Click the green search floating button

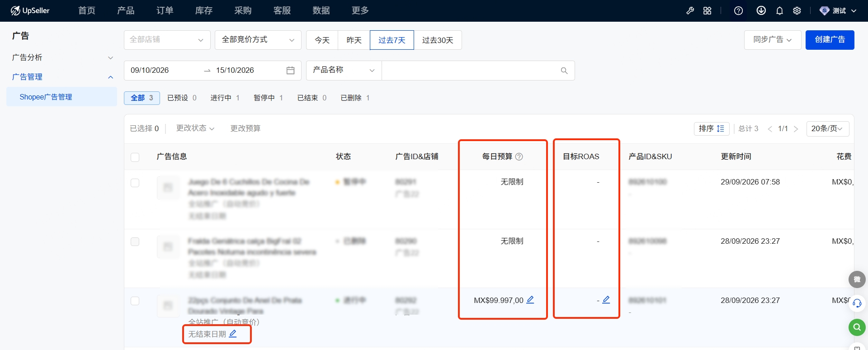(x=857, y=327)
